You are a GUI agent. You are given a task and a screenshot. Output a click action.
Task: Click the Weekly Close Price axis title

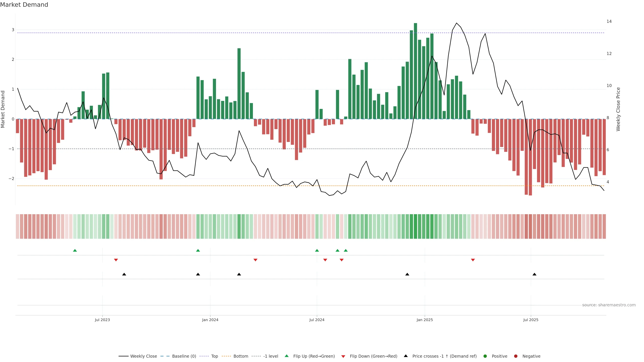pyautogui.click(x=618, y=109)
